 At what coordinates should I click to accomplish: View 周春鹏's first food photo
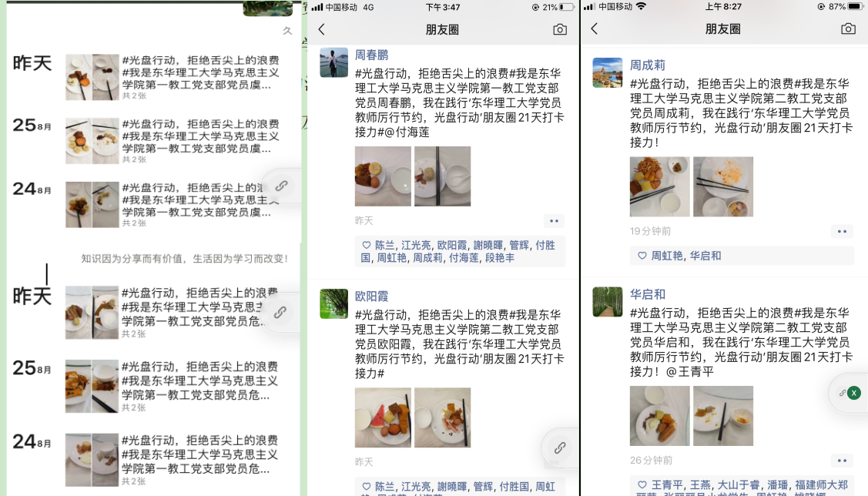(383, 176)
